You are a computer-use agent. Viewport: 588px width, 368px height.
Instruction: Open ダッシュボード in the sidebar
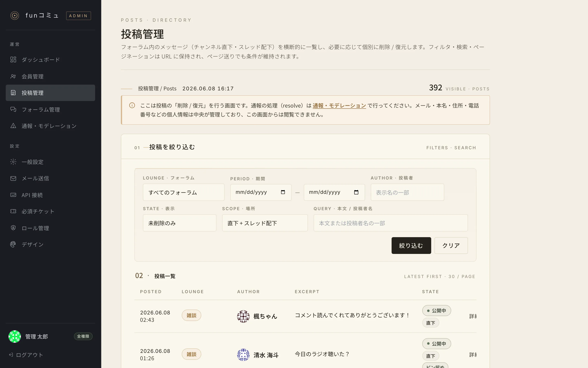50,60
